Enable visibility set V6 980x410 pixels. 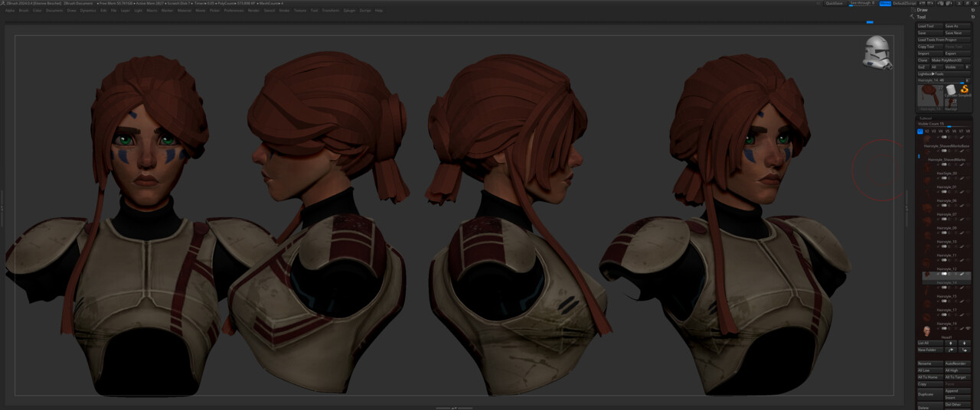954,132
